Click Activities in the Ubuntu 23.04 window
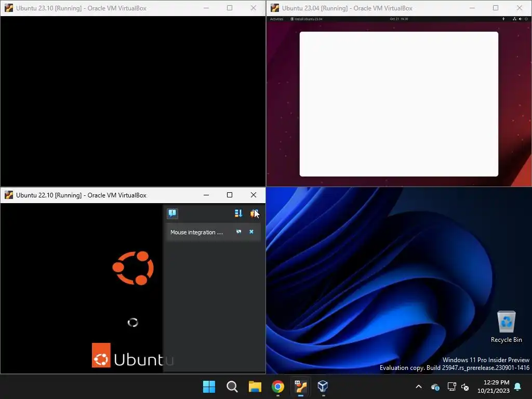Viewport: 532px width, 399px height. [276, 19]
